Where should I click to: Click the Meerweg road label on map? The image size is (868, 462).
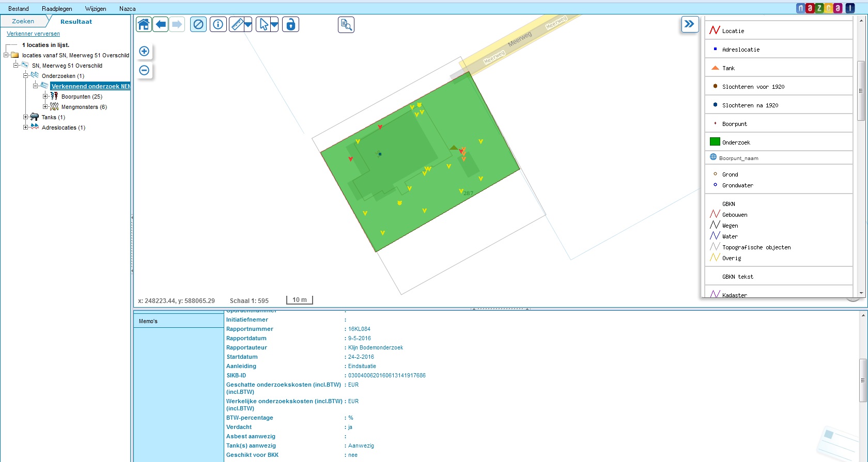(520, 39)
